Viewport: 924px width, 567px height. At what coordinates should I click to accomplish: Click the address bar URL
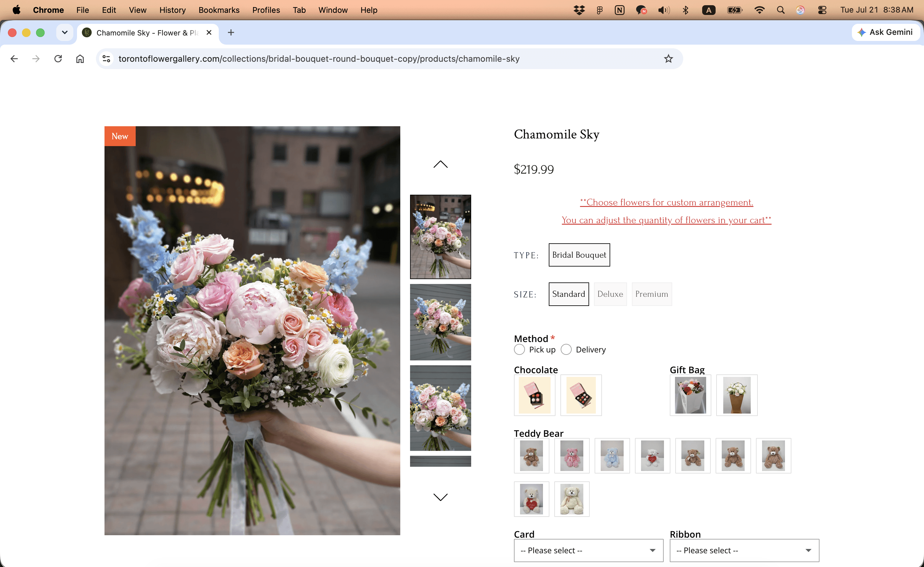(319, 59)
